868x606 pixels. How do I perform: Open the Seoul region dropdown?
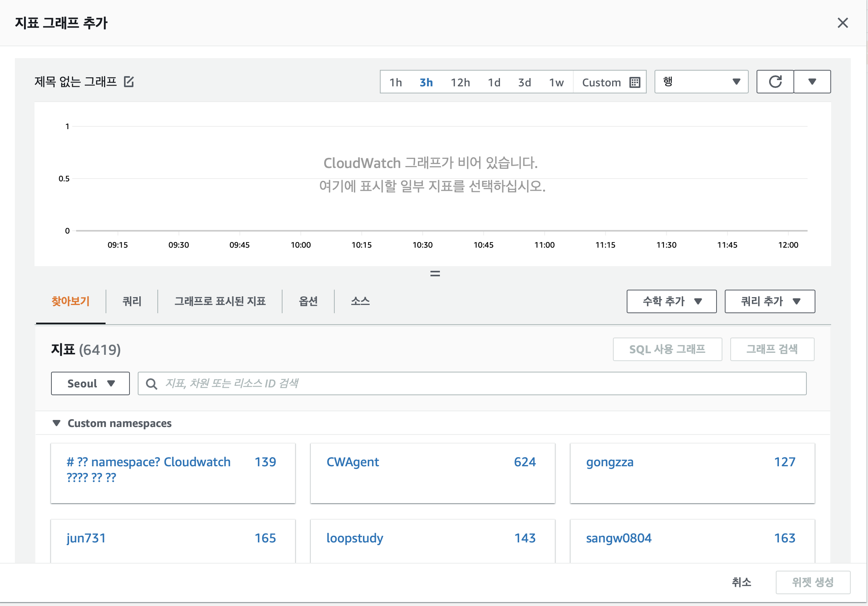coord(90,383)
